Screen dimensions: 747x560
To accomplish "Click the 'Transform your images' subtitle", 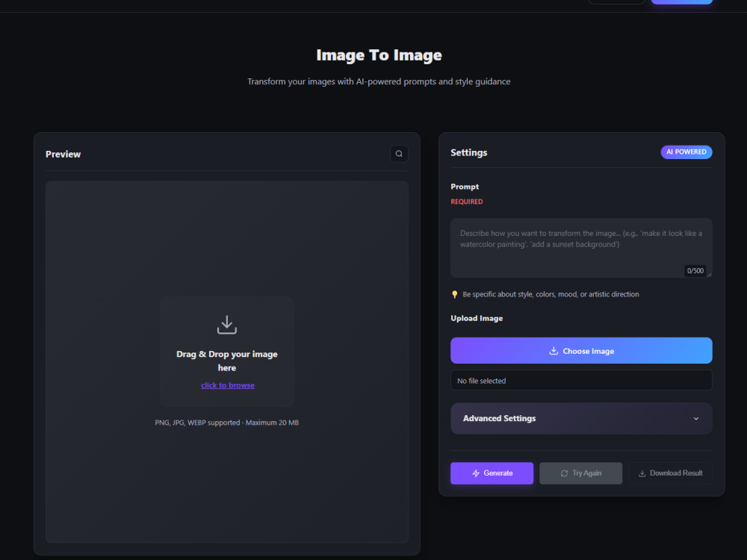I will point(379,81).
